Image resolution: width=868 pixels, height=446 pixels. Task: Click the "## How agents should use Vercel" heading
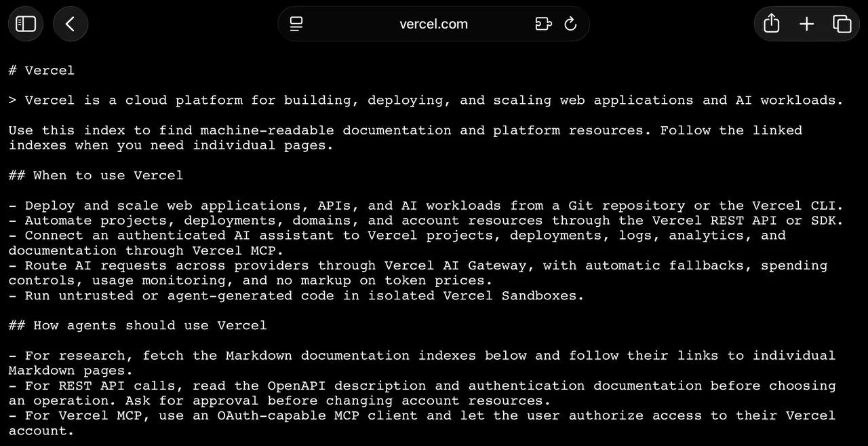click(138, 325)
